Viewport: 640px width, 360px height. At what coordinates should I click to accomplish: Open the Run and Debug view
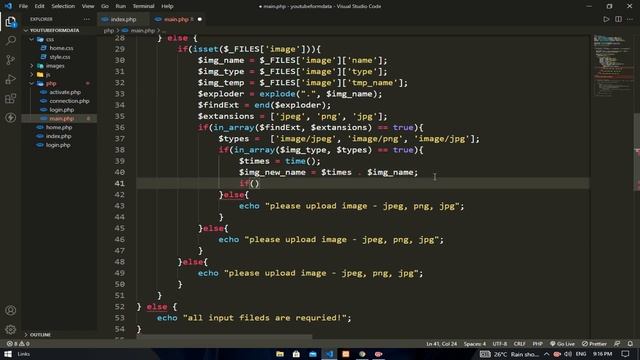point(11,79)
